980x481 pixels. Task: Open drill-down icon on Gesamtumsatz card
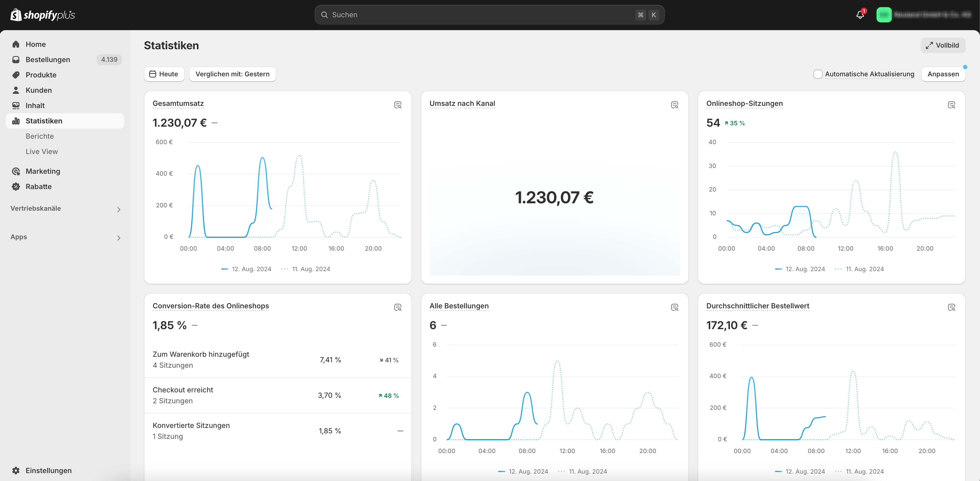[398, 105]
